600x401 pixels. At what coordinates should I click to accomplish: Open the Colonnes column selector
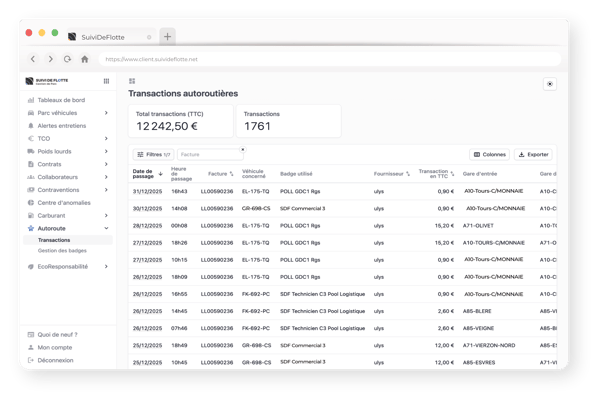(x=489, y=155)
